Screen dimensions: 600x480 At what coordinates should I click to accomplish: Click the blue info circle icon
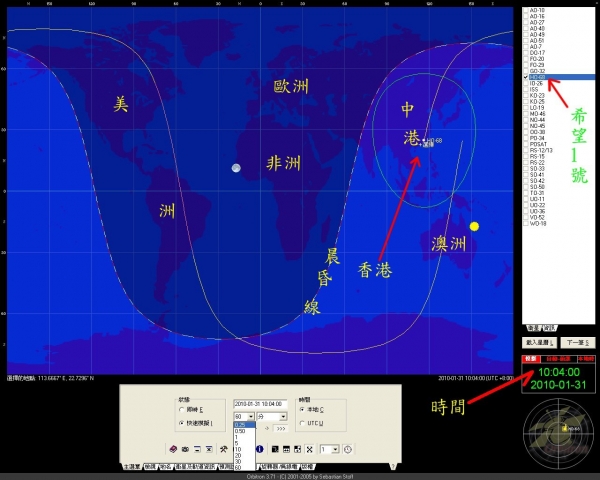(259, 449)
